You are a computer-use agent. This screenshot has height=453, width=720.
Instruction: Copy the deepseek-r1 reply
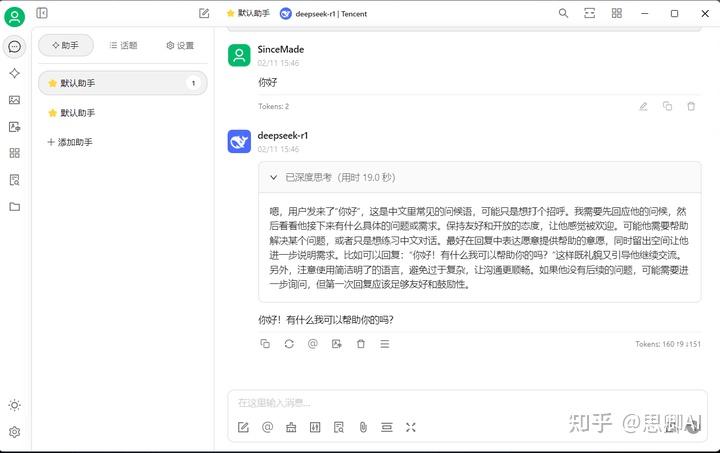265,344
